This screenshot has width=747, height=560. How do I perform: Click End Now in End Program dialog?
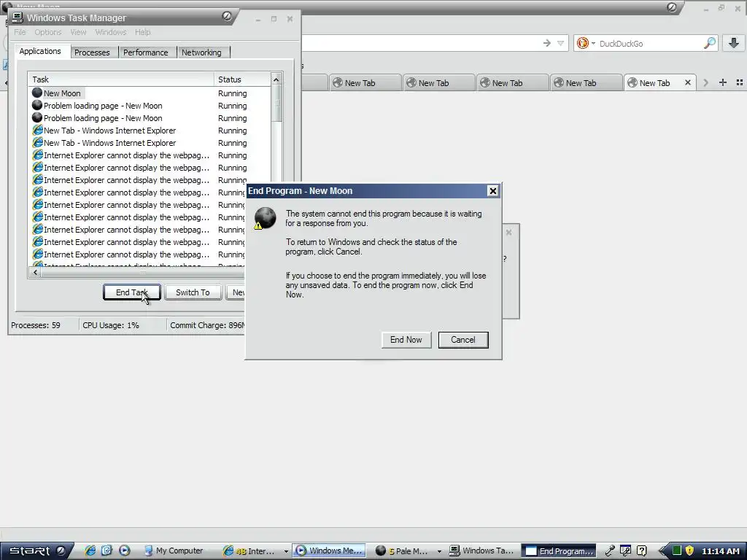(406, 340)
